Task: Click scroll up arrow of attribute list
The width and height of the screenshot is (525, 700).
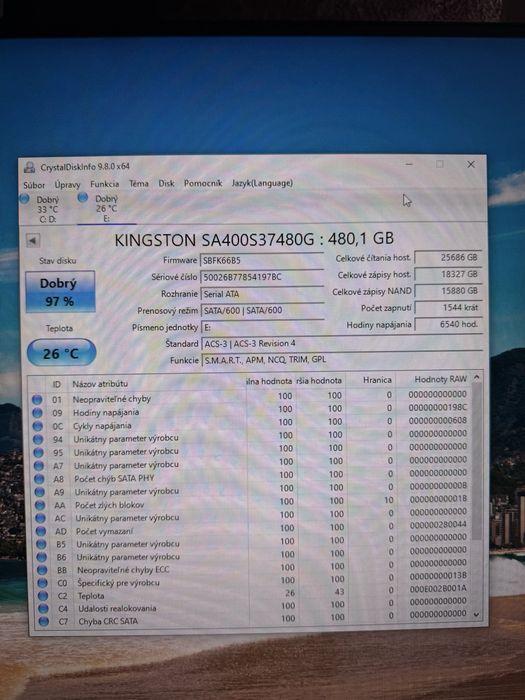Action: click(x=476, y=378)
